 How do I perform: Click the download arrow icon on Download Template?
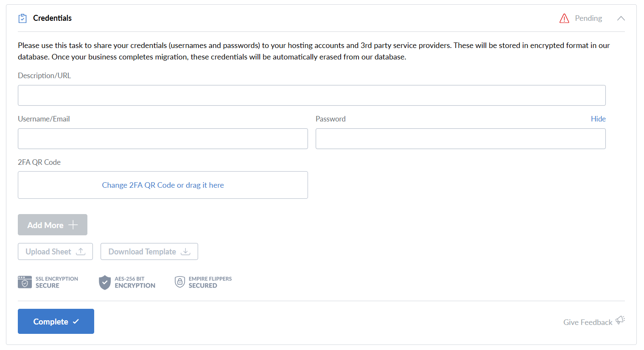pyautogui.click(x=185, y=251)
